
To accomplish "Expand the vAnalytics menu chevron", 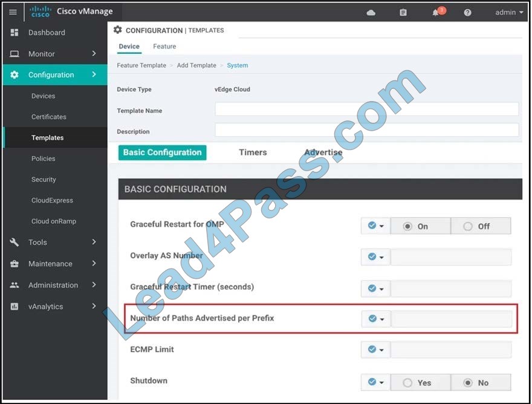I will (x=94, y=306).
